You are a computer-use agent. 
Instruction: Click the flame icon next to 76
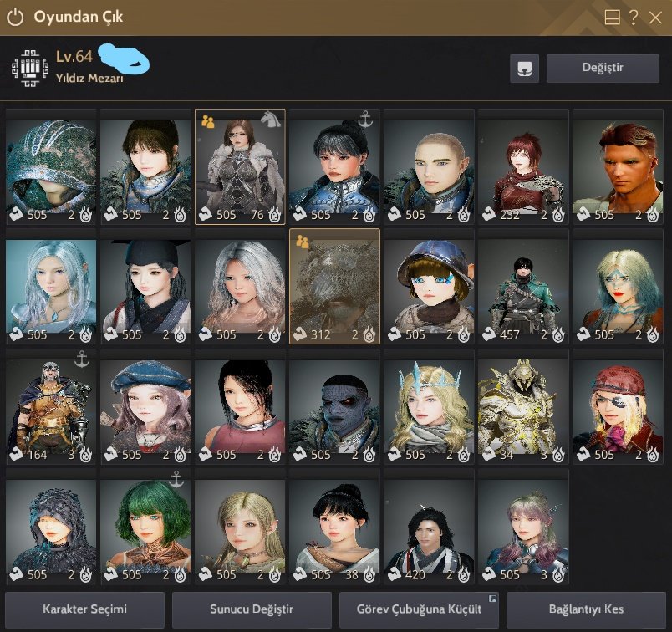pos(275,214)
